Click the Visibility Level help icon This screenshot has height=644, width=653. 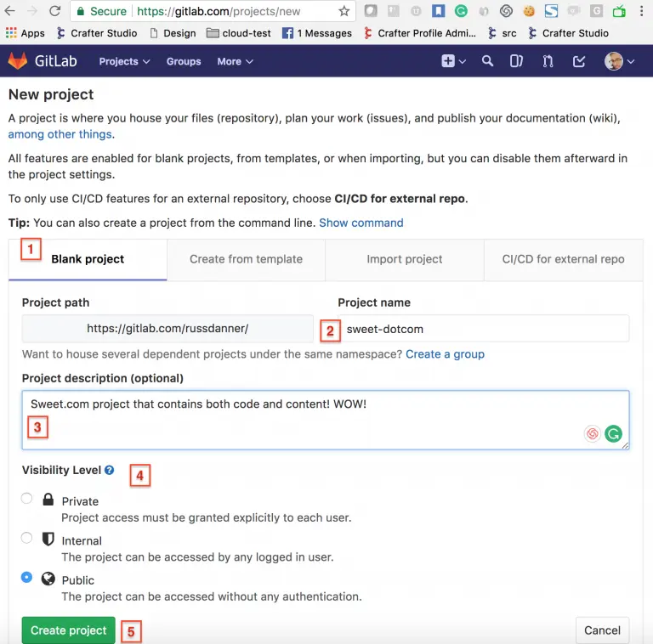pos(110,470)
